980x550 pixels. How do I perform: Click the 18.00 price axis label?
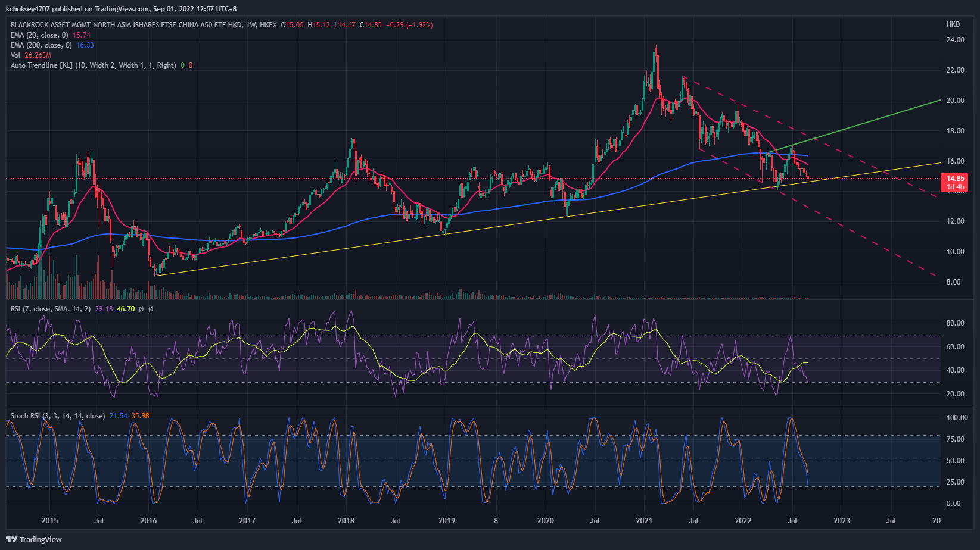(x=955, y=131)
